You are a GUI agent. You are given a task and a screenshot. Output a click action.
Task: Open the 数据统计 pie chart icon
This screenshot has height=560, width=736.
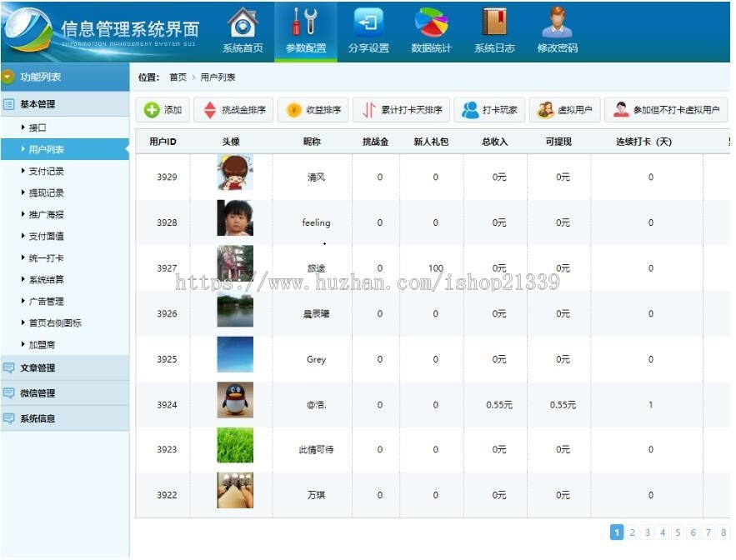tap(432, 22)
